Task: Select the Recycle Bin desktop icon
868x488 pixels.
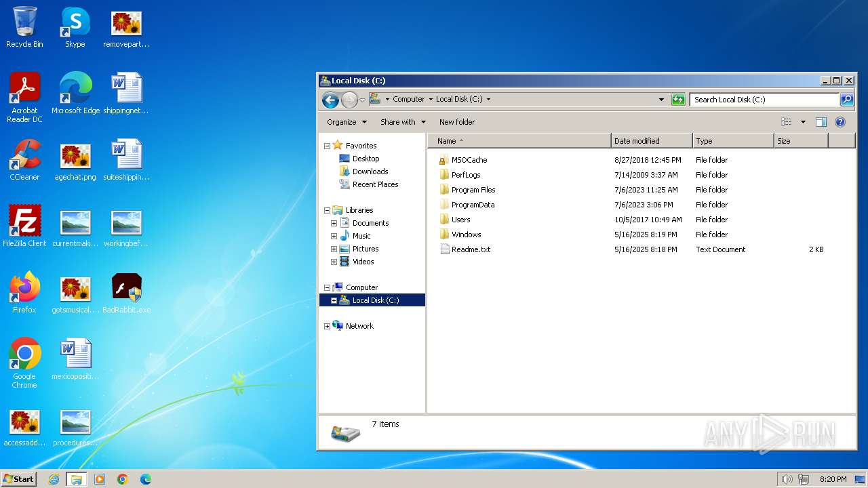Action: tap(24, 27)
